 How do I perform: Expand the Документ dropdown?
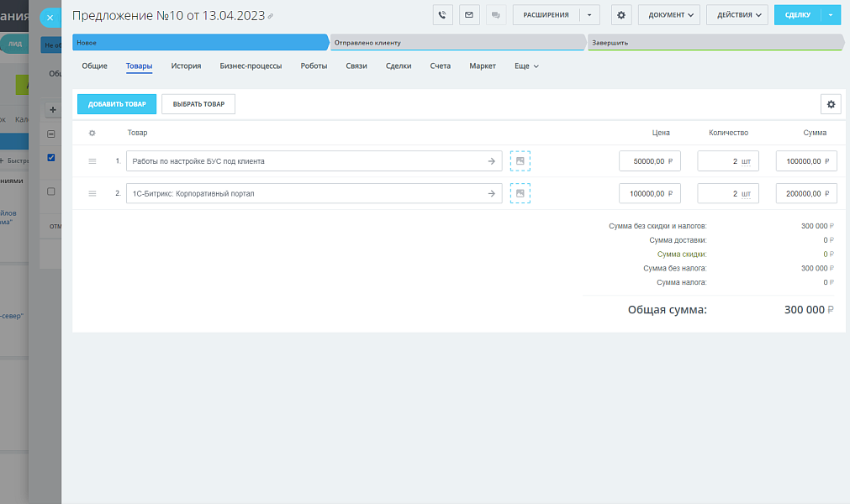pyautogui.click(x=668, y=15)
